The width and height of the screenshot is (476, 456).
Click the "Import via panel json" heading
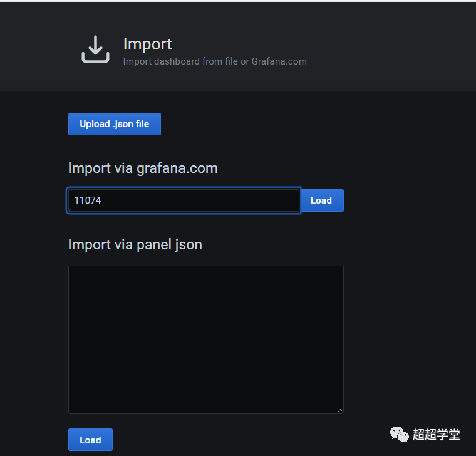pos(135,245)
